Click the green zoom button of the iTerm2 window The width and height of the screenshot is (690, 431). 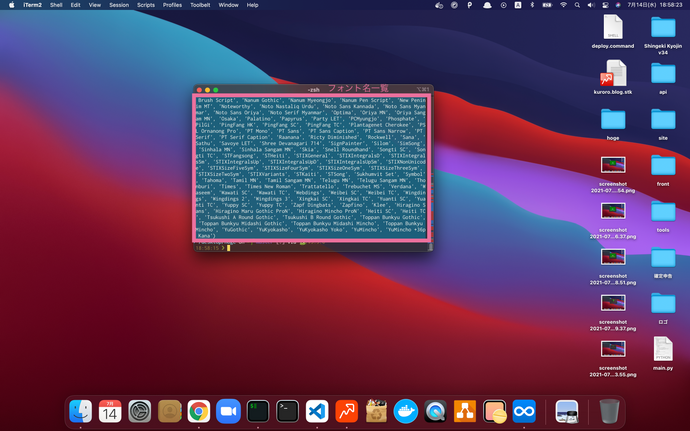pyautogui.click(x=216, y=90)
